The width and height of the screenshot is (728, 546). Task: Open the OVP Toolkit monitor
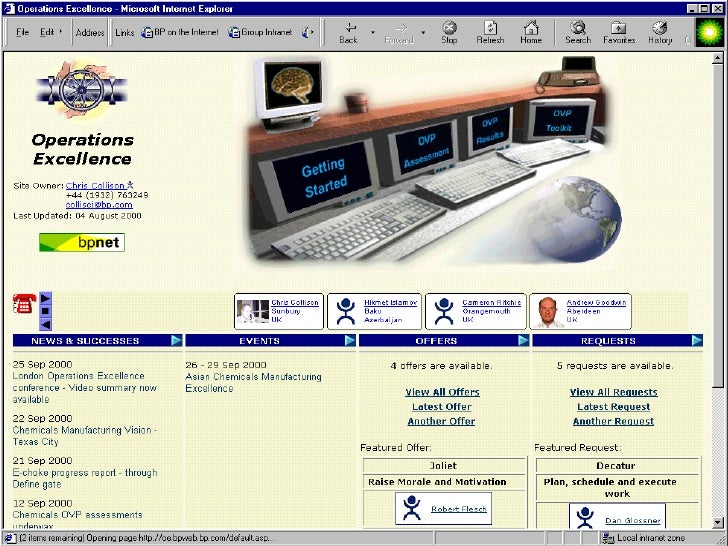561,120
